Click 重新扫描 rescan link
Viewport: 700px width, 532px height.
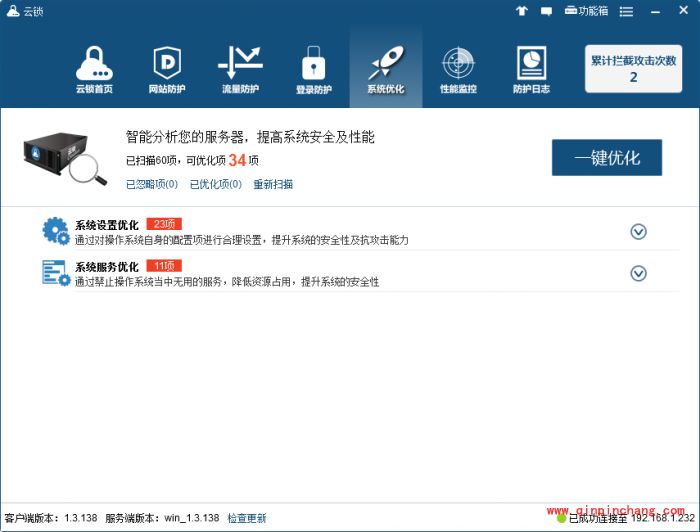[x=273, y=184]
